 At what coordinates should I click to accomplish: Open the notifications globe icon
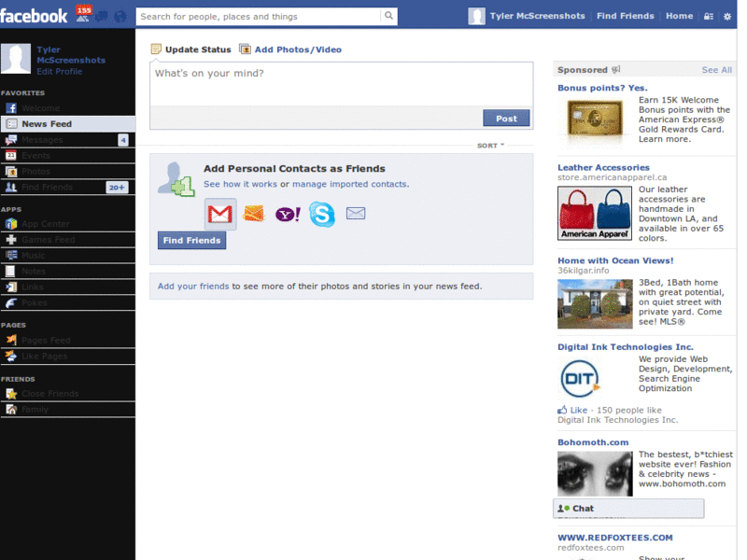pos(120,17)
